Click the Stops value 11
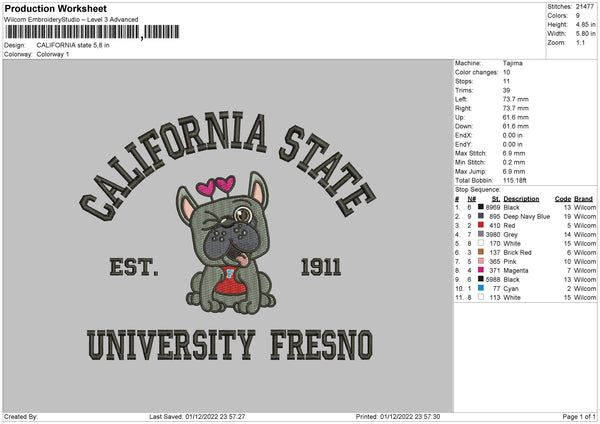 coord(506,81)
